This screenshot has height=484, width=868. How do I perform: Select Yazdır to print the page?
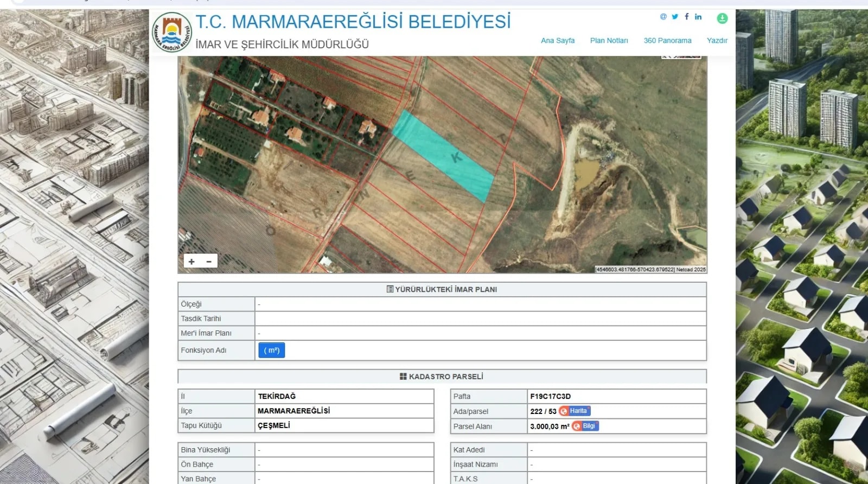click(717, 41)
